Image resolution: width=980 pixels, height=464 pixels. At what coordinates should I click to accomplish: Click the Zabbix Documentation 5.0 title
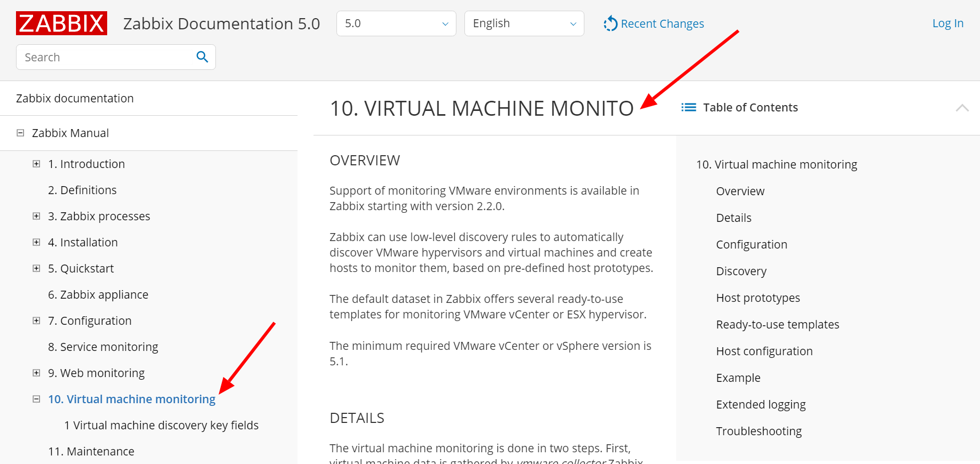221,23
